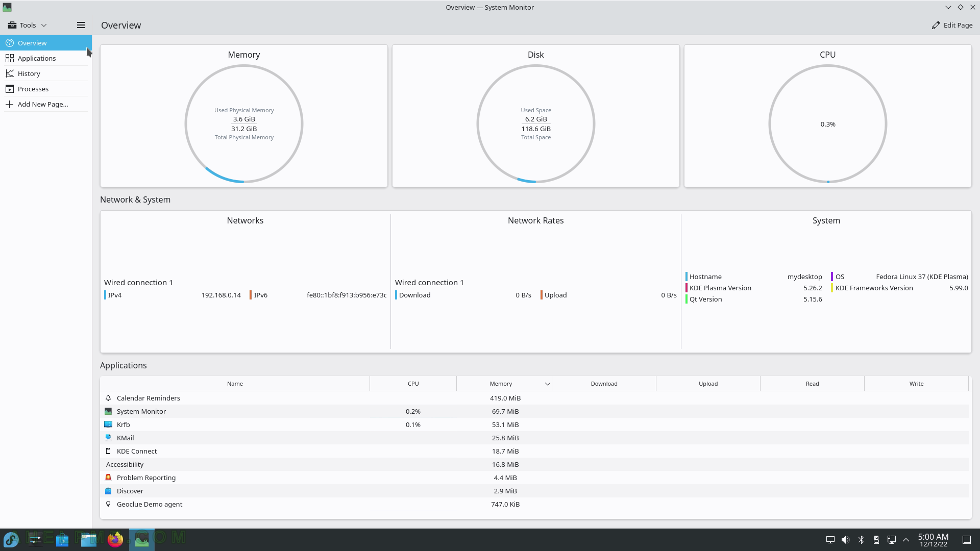Select the Krfb application row

(534, 424)
